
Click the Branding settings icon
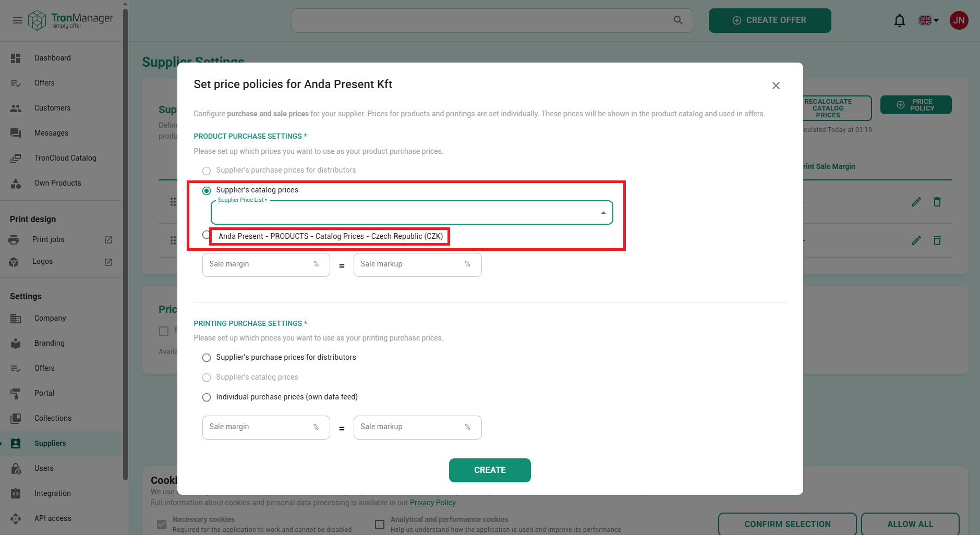(x=16, y=344)
